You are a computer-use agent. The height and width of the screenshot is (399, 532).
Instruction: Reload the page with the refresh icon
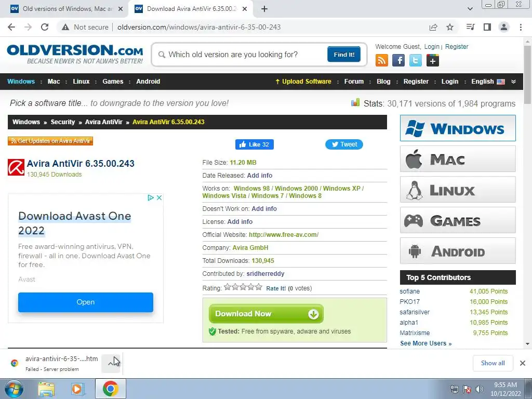(45, 27)
